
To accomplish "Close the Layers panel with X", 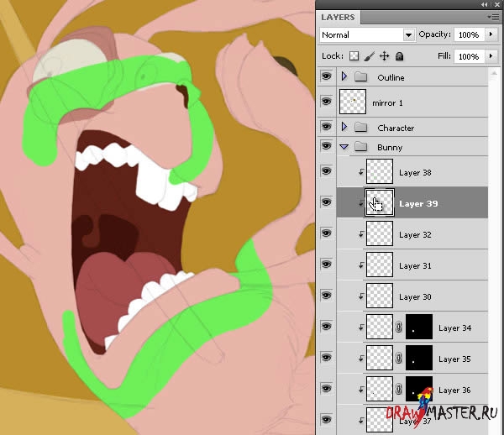I will click(x=496, y=5).
